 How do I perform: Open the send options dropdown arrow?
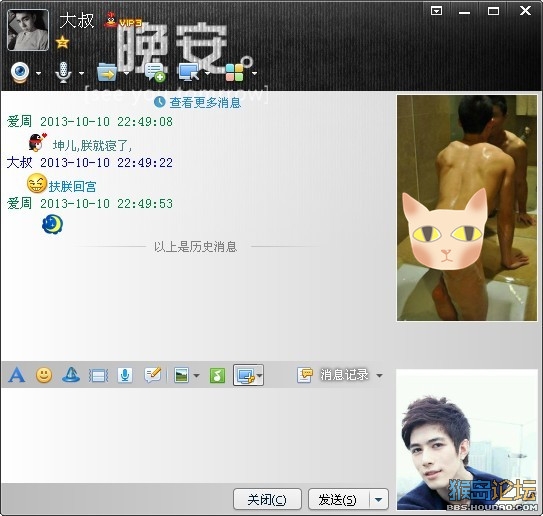379,499
